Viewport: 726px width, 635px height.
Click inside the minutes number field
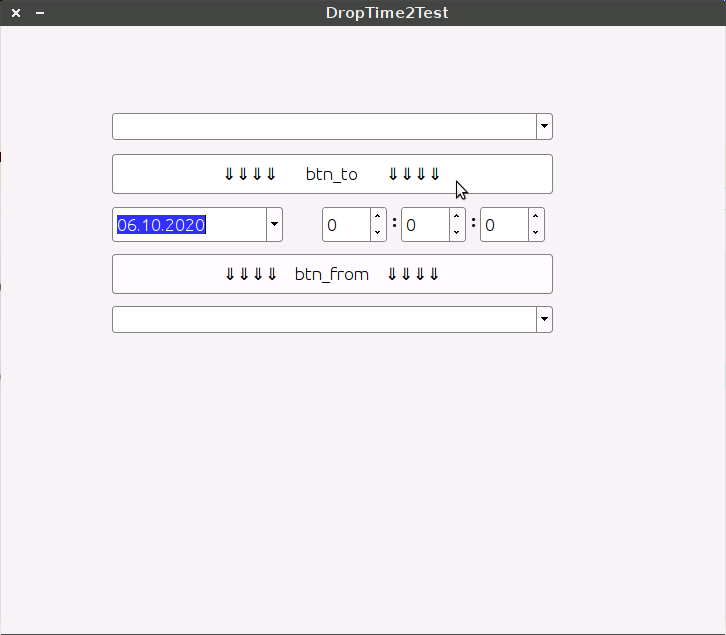coord(425,225)
